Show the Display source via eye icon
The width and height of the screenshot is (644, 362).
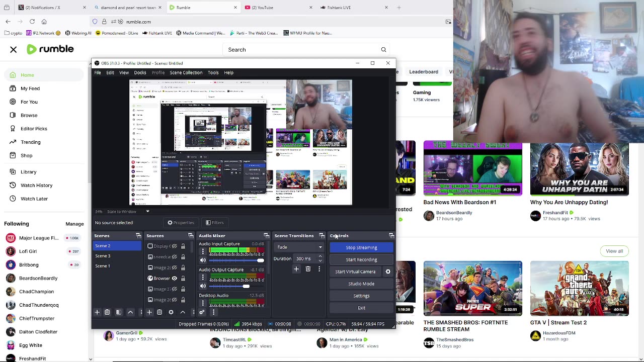(x=175, y=246)
